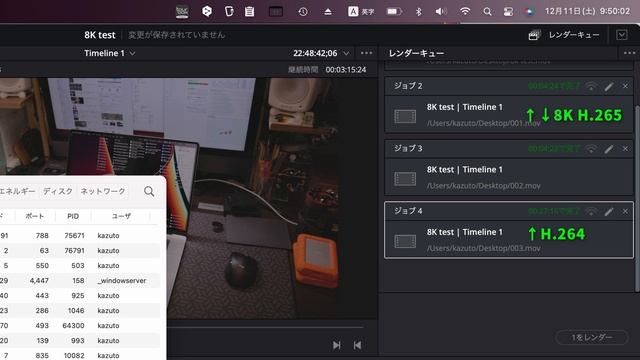The image size is (640, 360).
Task: Click the date and time display
Action: 587,11
